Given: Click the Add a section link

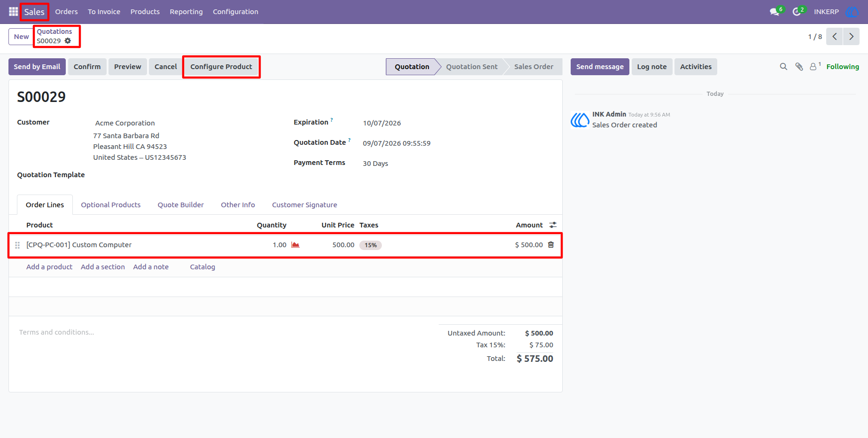Looking at the screenshot, I should pyautogui.click(x=103, y=267).
